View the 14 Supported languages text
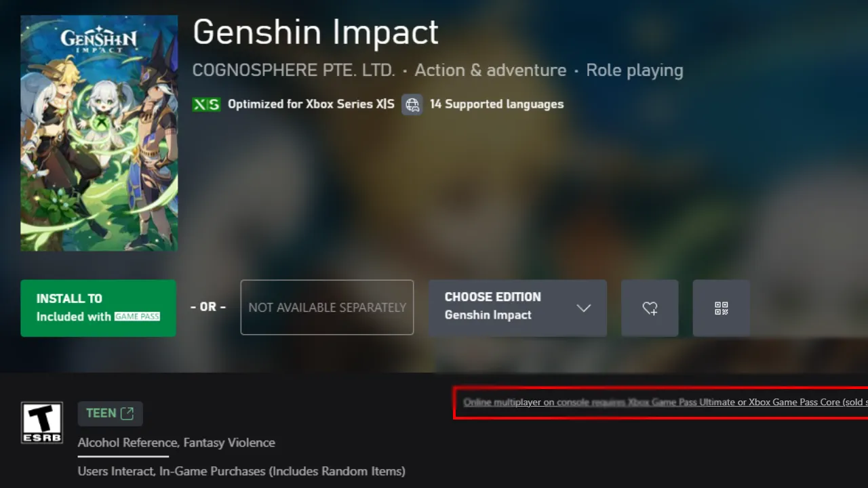 (496, 104)
